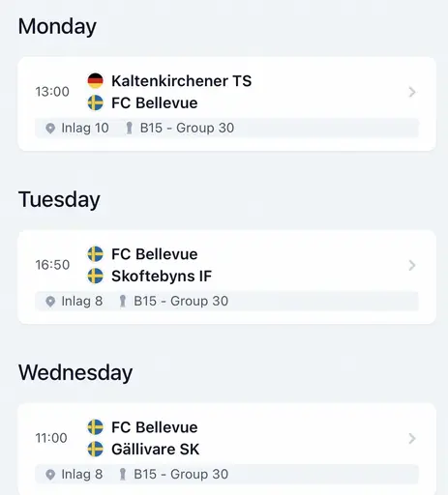The image size is (448, 495).
Task: Click the location pin icon beside Inlag 10
Action: [x=50, y=129]
